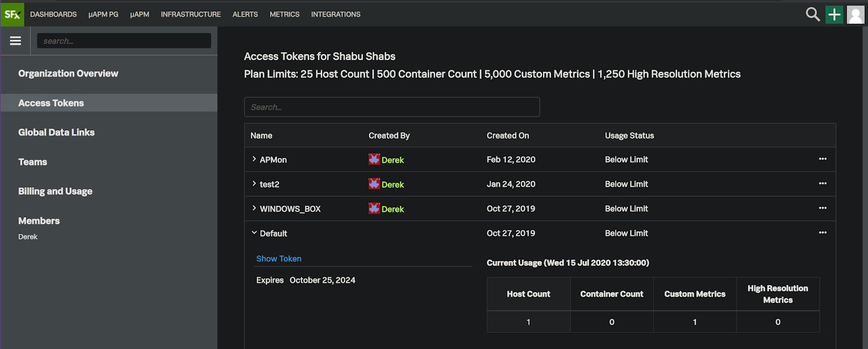The width and height of the screenshot is (868, 349).
Task: Click Derek link in test2 row
Action: pyautogui.click(x=393, y=185)
